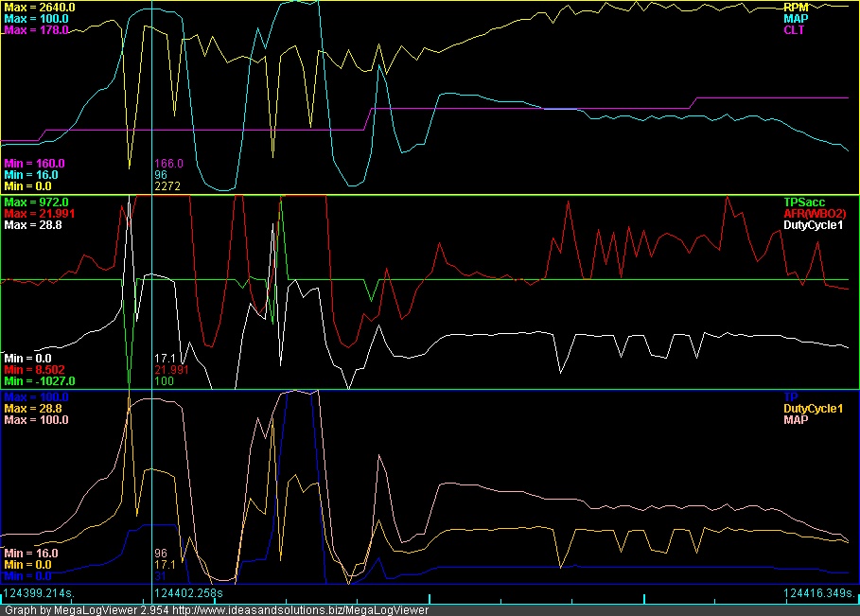Click the cyan 'Max = 100.0' MAP value
This screenshot has width=860, height=616.
36,19
